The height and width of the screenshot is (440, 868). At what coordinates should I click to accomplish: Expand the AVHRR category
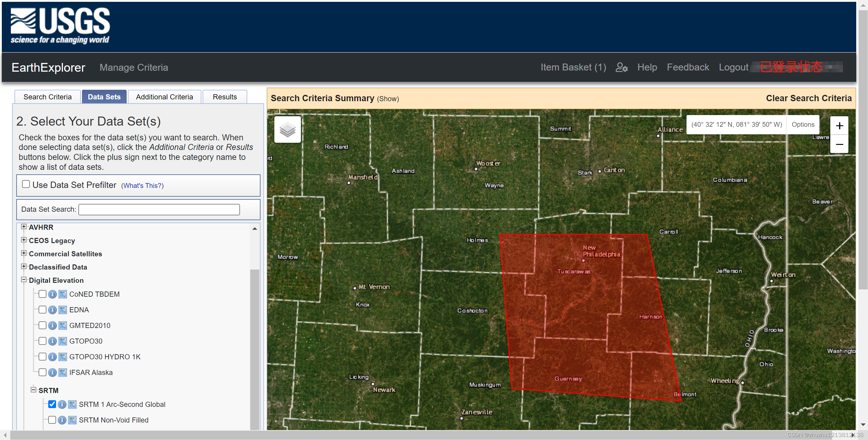(x=24, y=226)
